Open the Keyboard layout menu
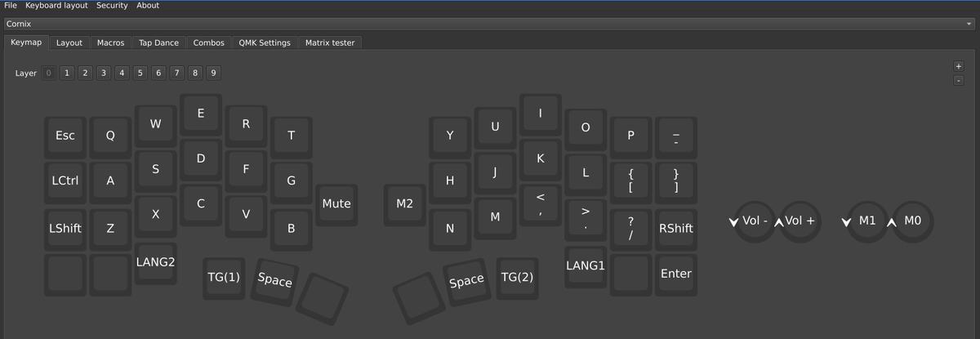 tap(57, 6)
